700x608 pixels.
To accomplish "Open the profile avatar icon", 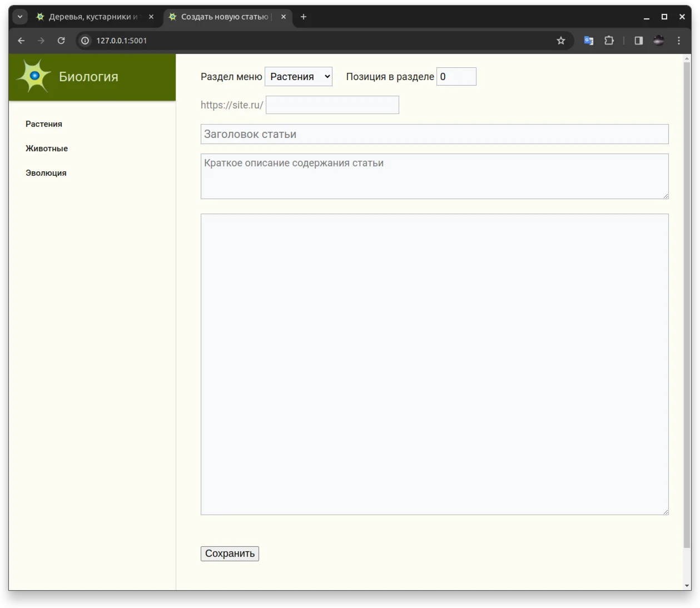I will [658, 41].
